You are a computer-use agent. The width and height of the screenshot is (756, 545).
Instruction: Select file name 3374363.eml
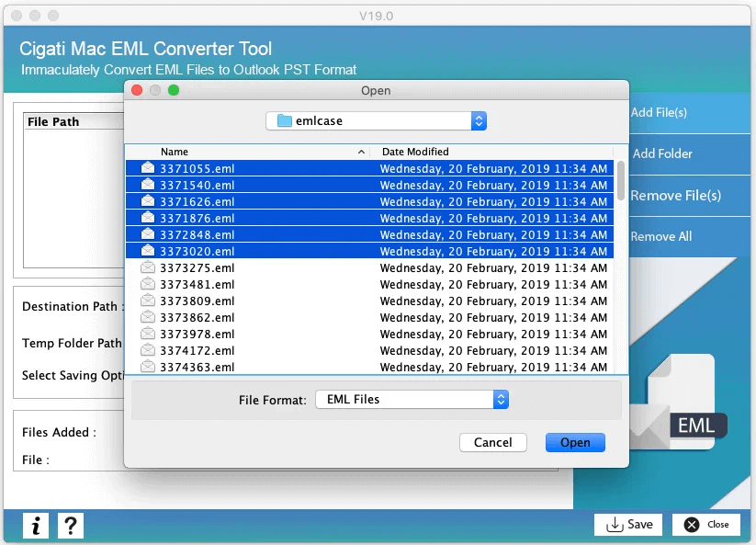(x=197, y=368)
